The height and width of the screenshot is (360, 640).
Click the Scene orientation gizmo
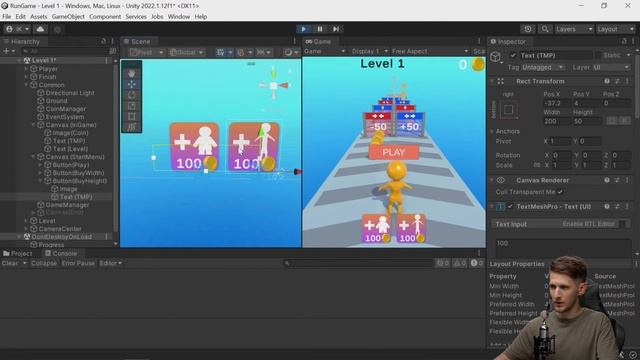pyautogui.click(x=274, y=85)
